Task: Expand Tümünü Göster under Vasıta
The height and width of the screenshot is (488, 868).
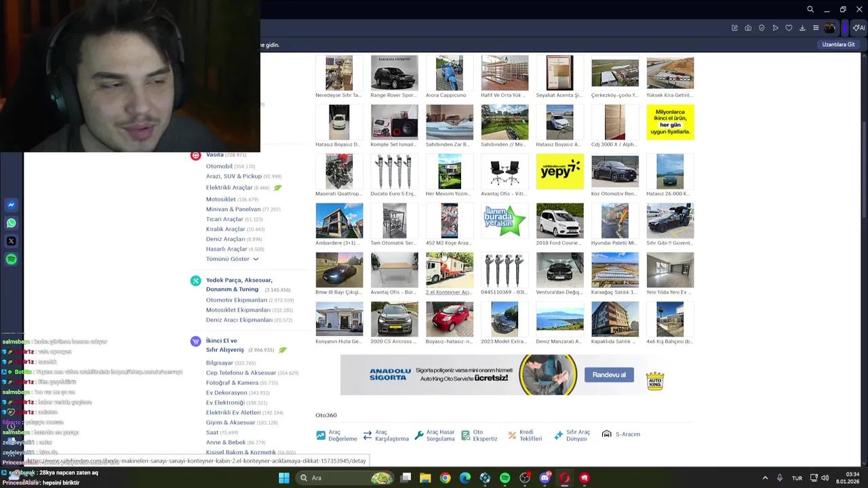Action: pyautogui.click(x=232, y=259)
